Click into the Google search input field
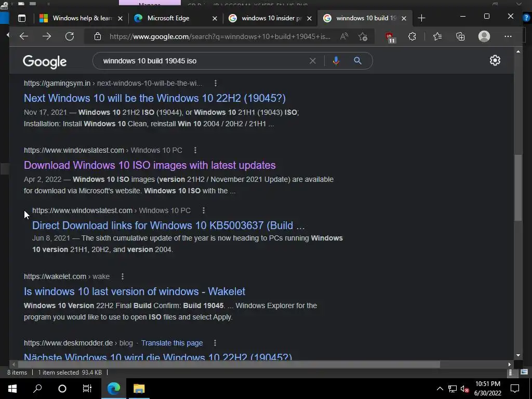This screenshot has width=532, height=399. 204,61
